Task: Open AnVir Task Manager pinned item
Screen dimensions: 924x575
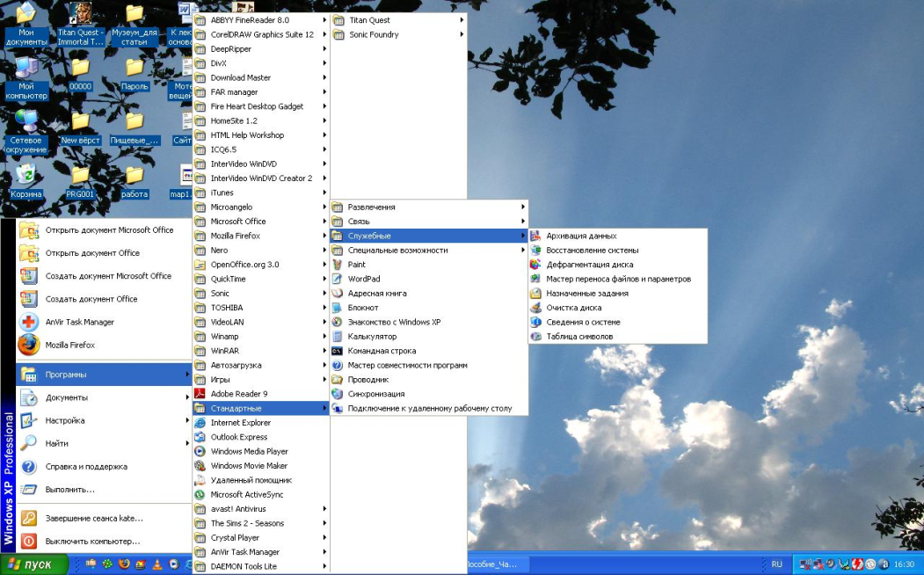Action: (104, 323)
